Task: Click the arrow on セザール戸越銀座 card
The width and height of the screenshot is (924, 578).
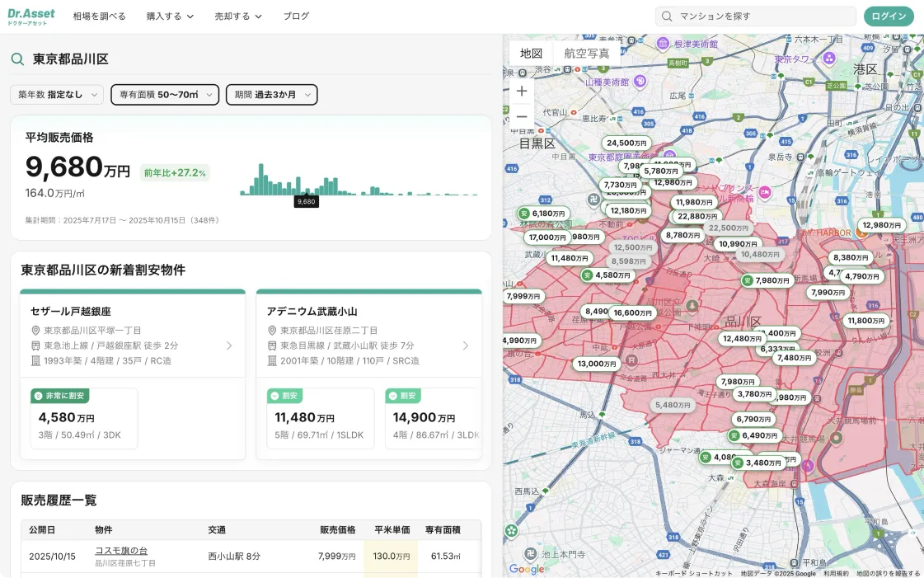Action: 229,345
